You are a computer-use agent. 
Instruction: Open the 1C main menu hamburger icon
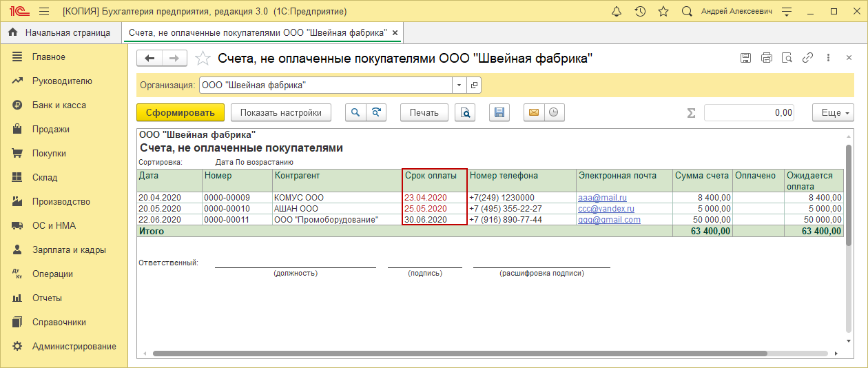point(44,12)
